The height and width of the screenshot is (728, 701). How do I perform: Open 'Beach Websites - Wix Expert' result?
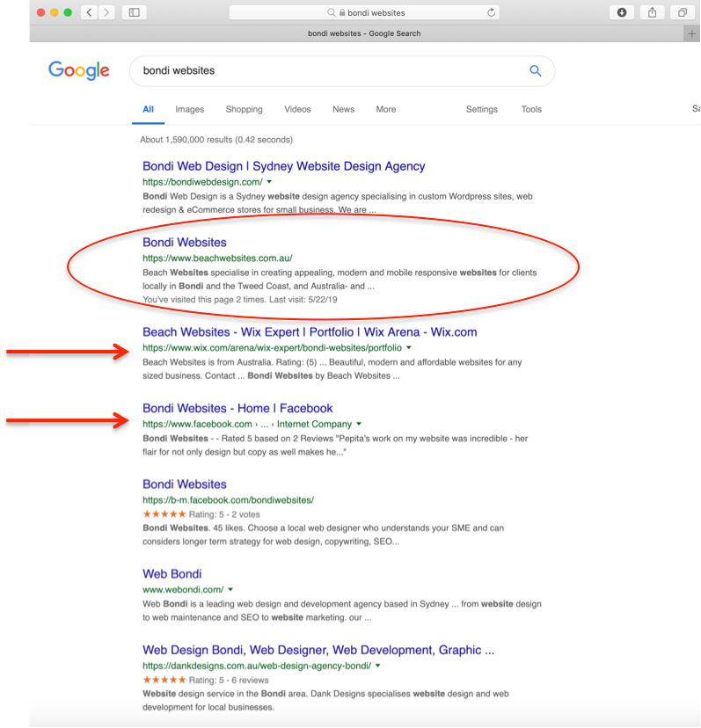(310, 332)
